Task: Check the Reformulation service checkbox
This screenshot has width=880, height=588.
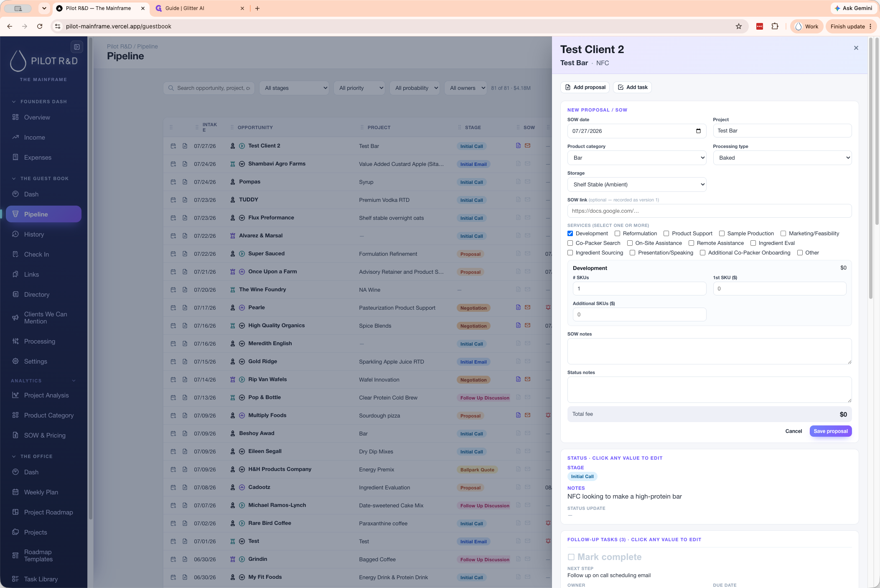Action: pos(617,234)
